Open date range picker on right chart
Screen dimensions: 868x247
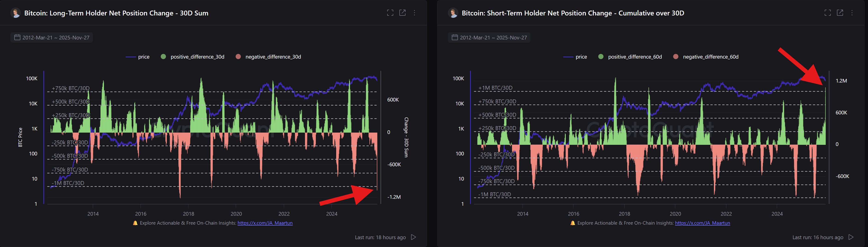[x=489, y=38]
